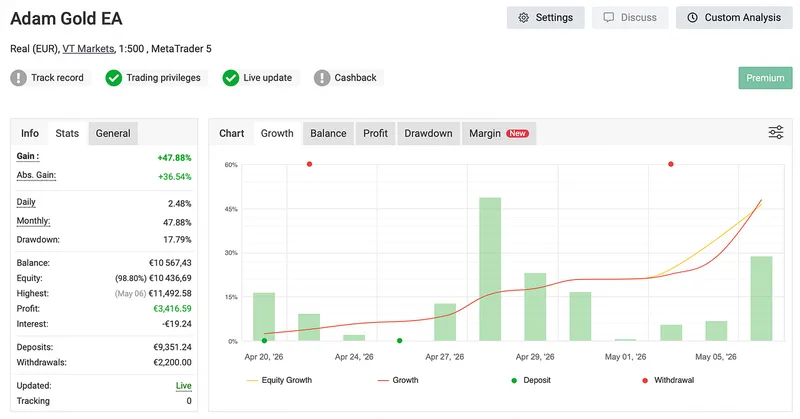Open the VT Markets broker link

[88, 49]
